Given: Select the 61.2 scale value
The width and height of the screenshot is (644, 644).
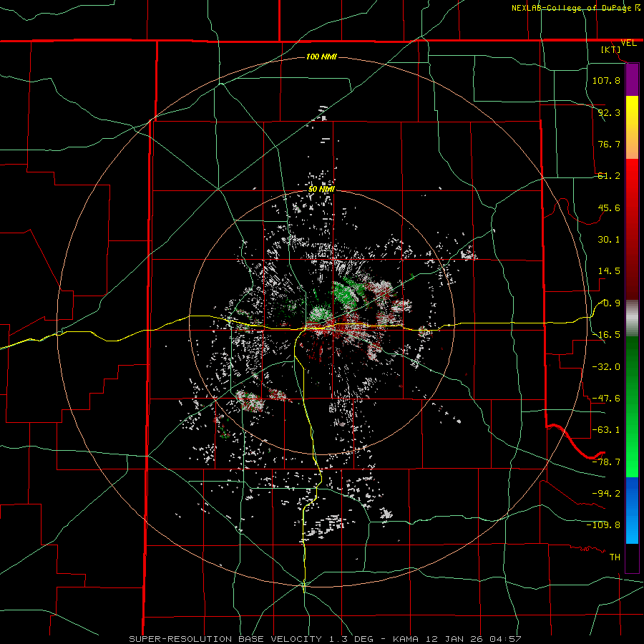Looking at the screenshot, I should (x=609, y=176).
